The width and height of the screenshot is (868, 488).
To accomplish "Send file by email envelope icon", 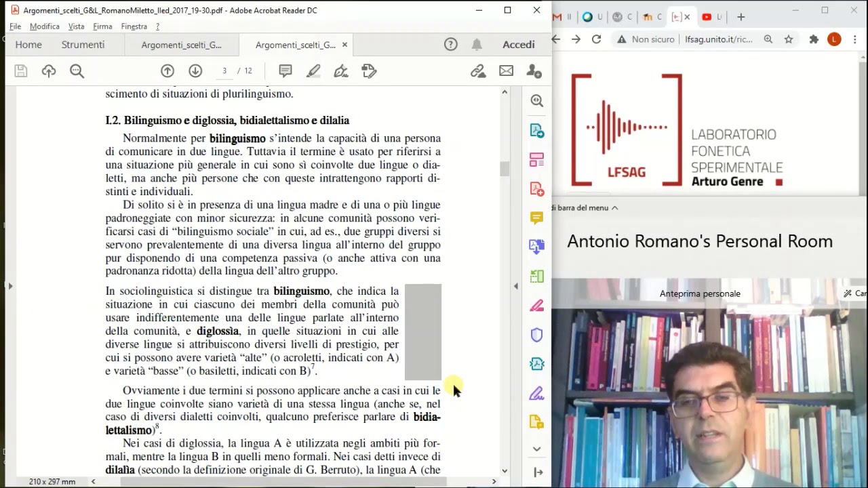I will point(506,70).
